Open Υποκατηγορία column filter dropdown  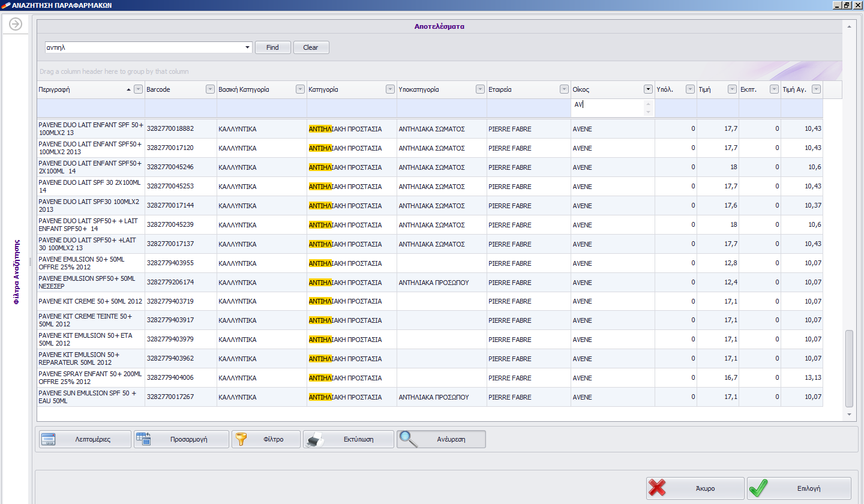click(x=480, y=89)
